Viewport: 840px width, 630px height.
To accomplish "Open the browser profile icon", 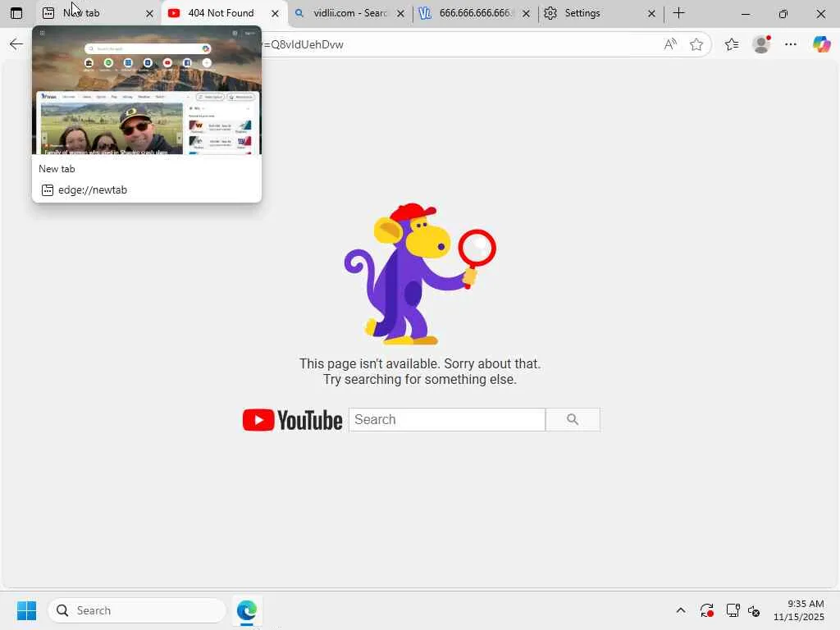I will [x=761, y=44].
